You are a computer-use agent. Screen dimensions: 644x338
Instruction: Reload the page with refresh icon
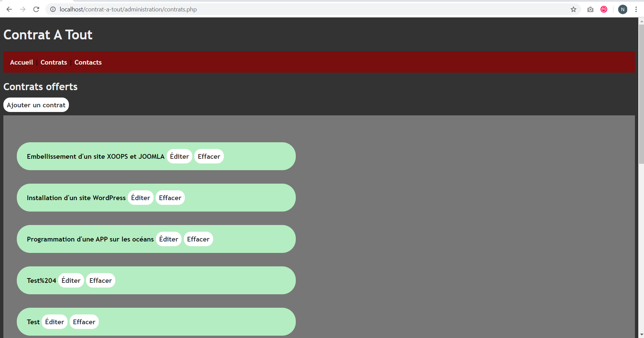click(x=36, y=9)
